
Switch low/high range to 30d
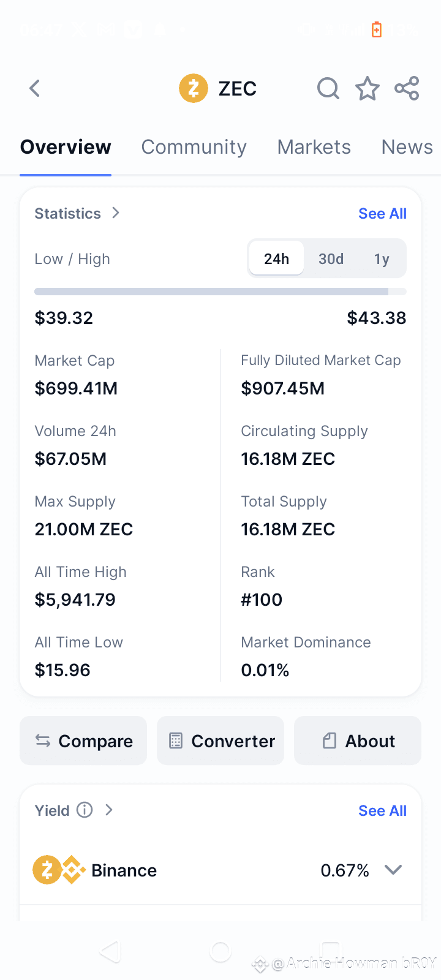click(x=331, y=258)
